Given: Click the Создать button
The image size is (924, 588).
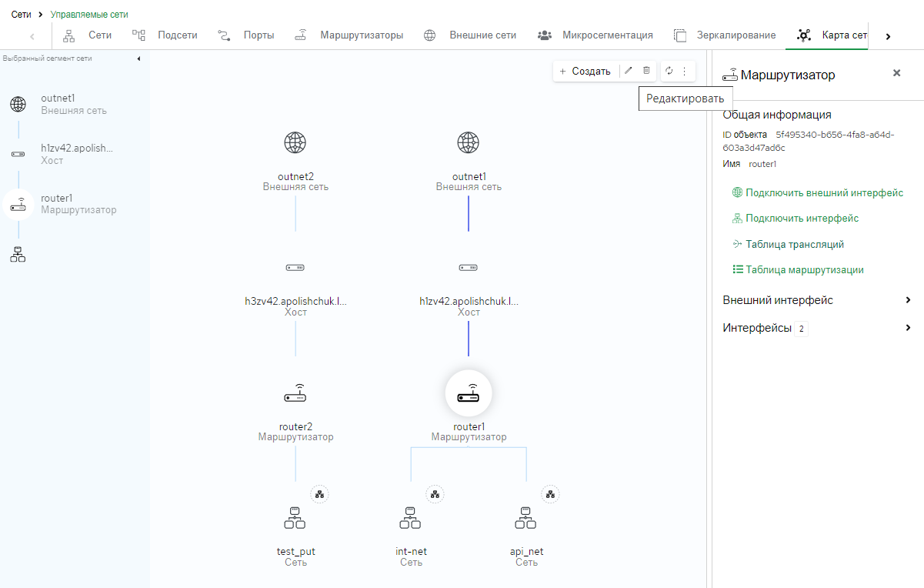Looking at the screenshot, I should (x=585, y=71).
